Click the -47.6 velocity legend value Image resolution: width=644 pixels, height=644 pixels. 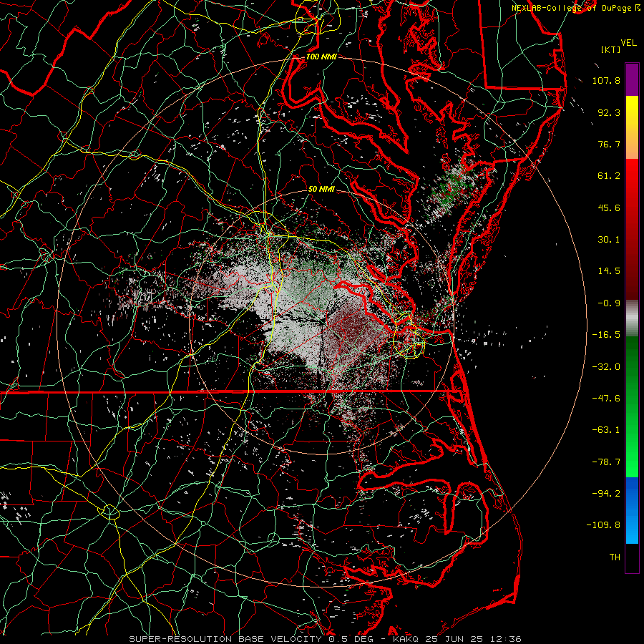point(606,399)
